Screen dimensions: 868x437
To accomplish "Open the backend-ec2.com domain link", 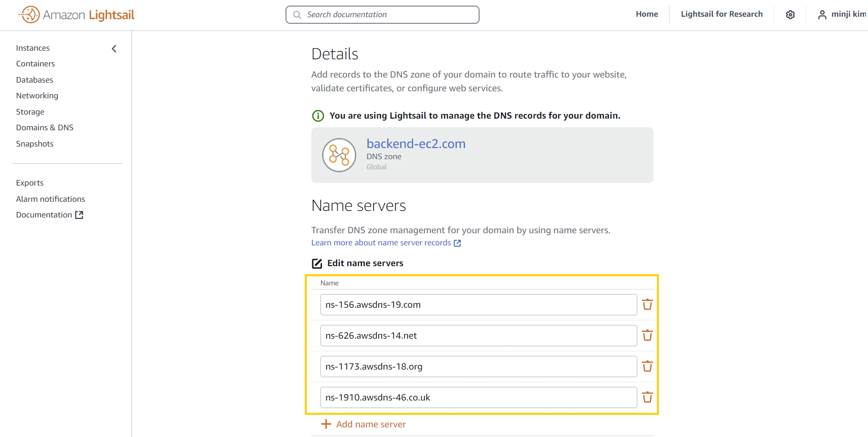I will 416,144.
